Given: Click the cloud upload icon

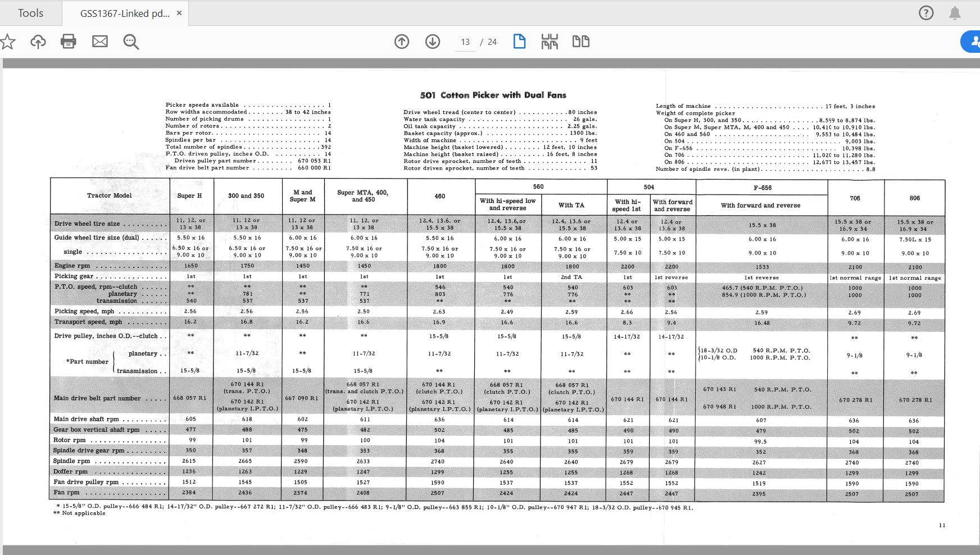Looking at the screenshot, I should (38, 42).
